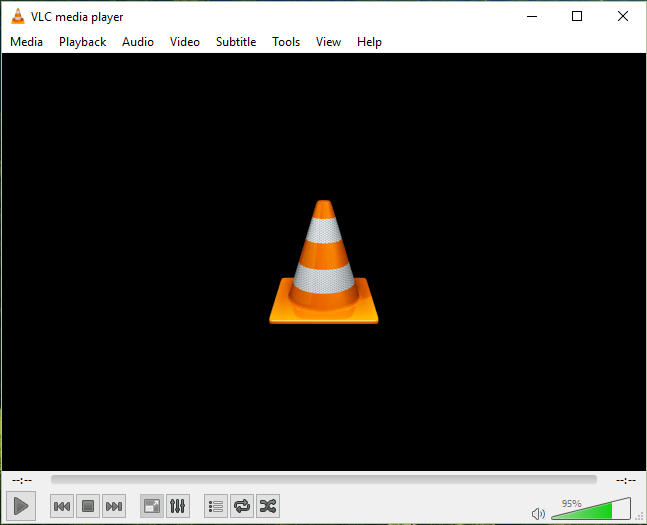Viewport: 647px width, 525px height.
Task: Toggle remaining time label at the right end of the seek bar
Action: pyautogui.click(x=626, y=480)
